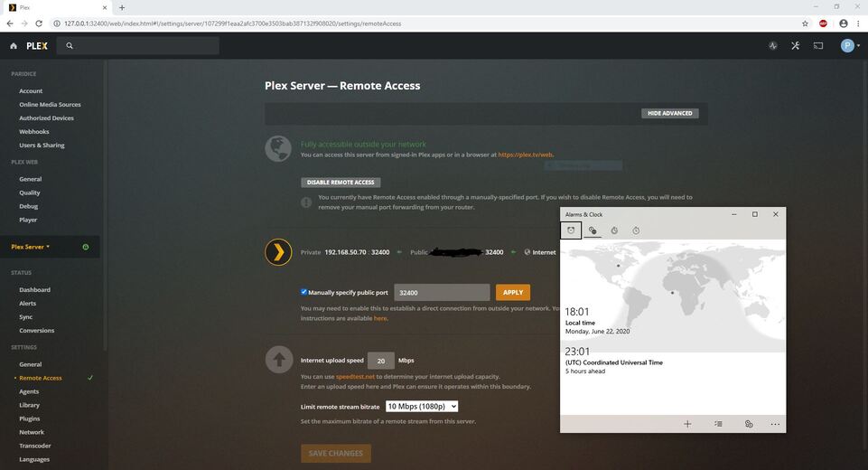
Task: Open the plex.tv/web link
Action: click(x=526, y=155)
